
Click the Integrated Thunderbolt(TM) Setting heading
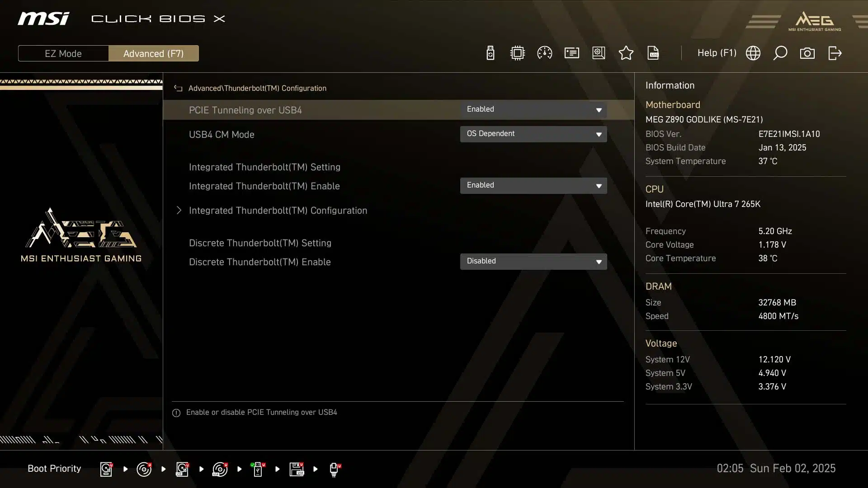[264, 167]
